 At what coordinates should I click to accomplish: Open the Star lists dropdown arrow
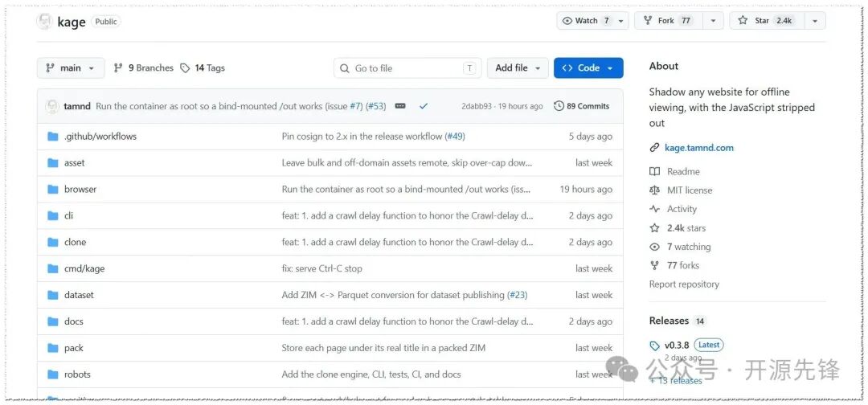tap(815, 21)
